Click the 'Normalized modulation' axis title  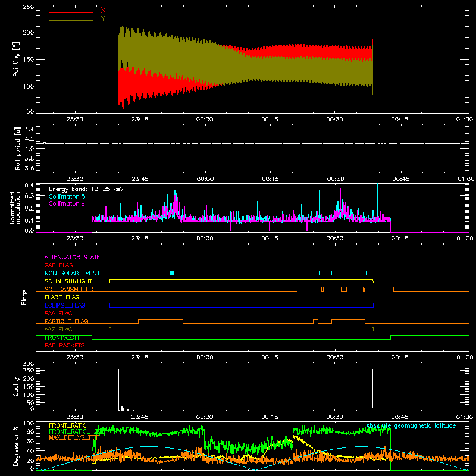tap(15, 208)
